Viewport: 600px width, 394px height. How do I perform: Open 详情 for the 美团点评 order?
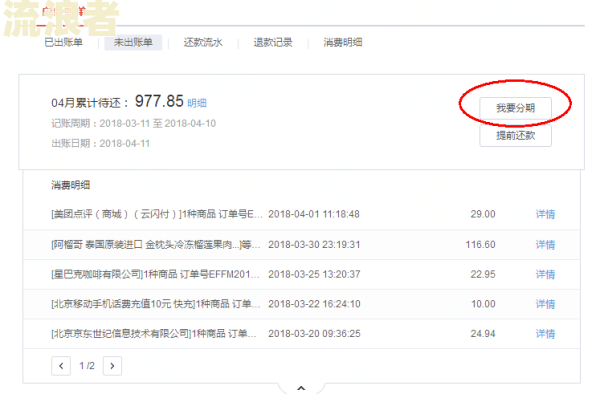pos(545,214)
